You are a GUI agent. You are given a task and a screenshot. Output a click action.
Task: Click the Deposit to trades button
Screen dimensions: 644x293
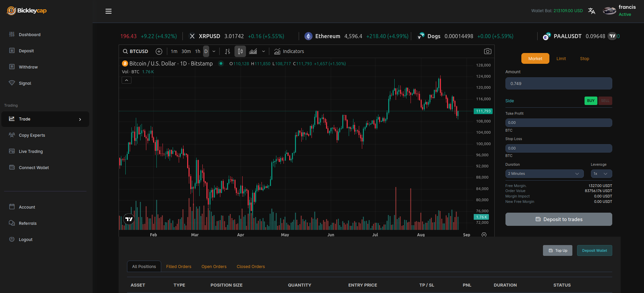coord(559,219)
